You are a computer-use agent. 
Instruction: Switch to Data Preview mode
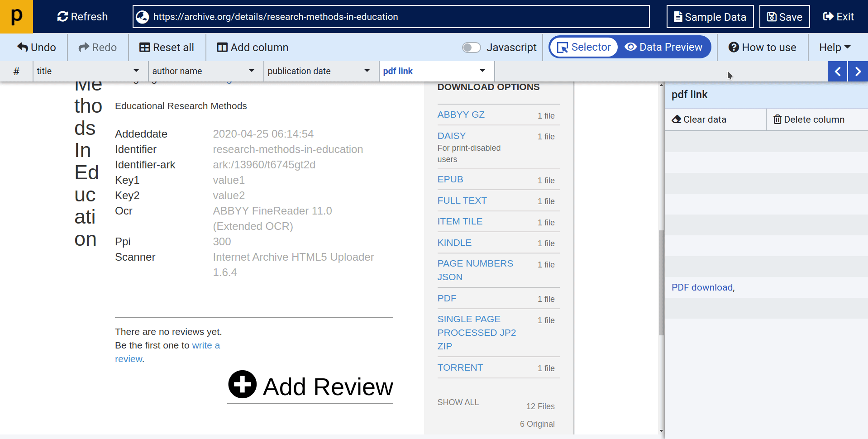(663, 47)
